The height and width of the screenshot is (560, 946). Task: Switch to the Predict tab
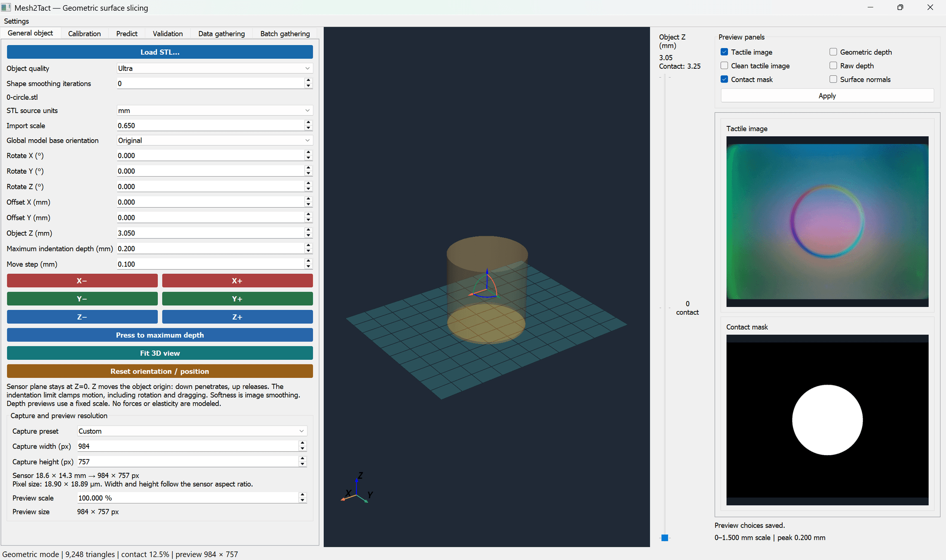[x=127, y=34]
